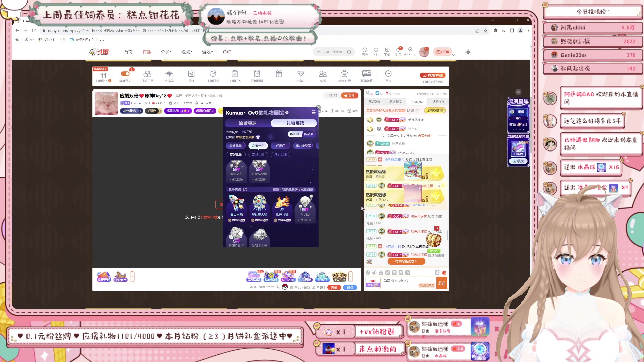
Task: Toggle 原版礼物 filter chip
Action: coord(236,155)
